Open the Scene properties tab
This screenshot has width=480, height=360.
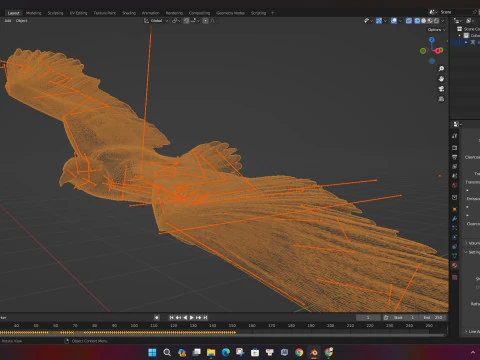454,176
